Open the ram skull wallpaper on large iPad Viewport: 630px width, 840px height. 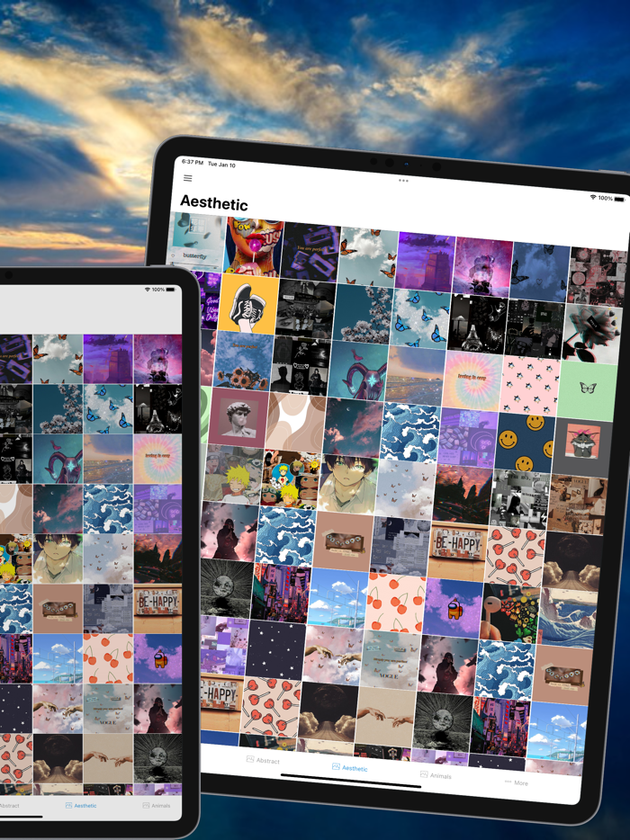click(x=357, y=370)
